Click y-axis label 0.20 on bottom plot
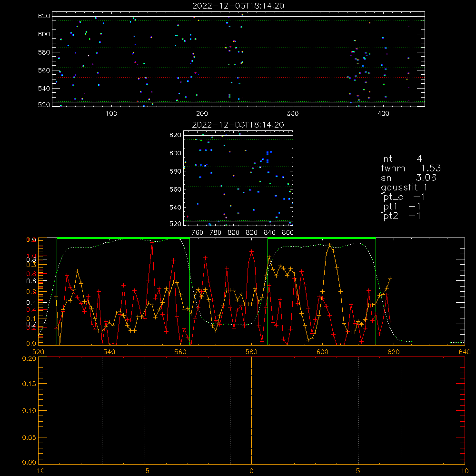Screen dimensions: 476x476 29,359
